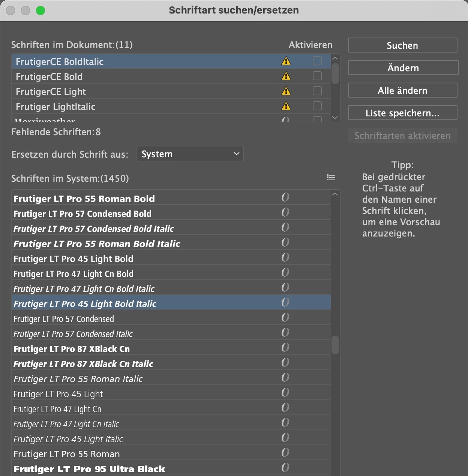Click OpenType icon for Frutiger LT Pro 87 XBlack Cn
Image resolution: width=468 pixels, height=476 pixels.
coord(285,347)
